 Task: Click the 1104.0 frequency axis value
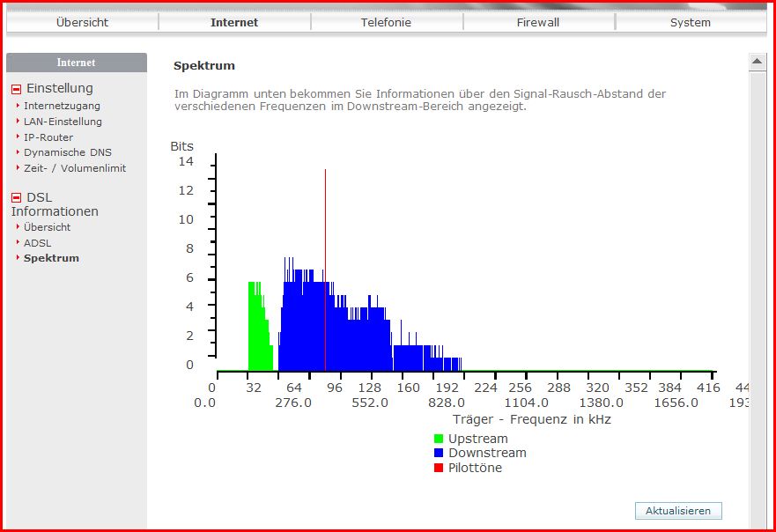point(527,403)
